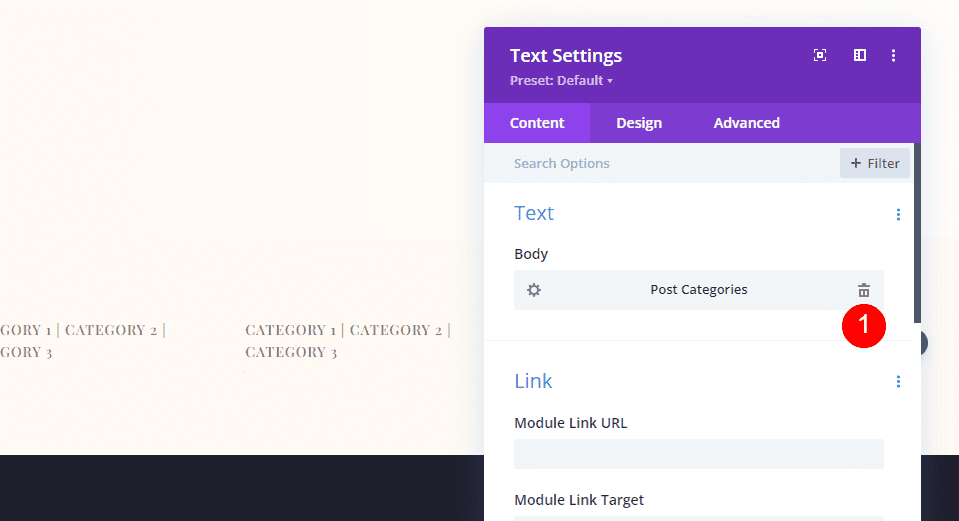The image size is (959, 521).
Task: Click the Filter button
Action: pos(875,163)
